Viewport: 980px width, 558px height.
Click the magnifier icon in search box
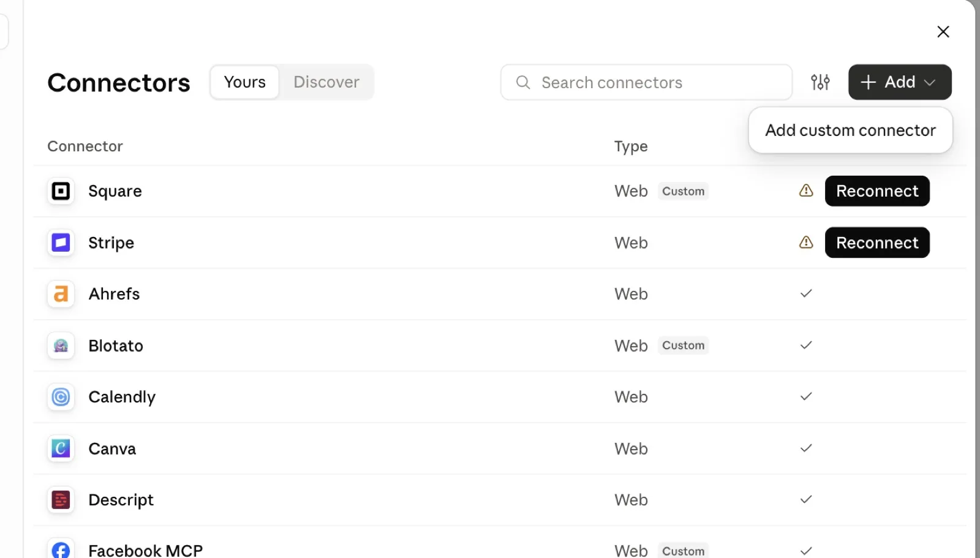pos(522,82)
